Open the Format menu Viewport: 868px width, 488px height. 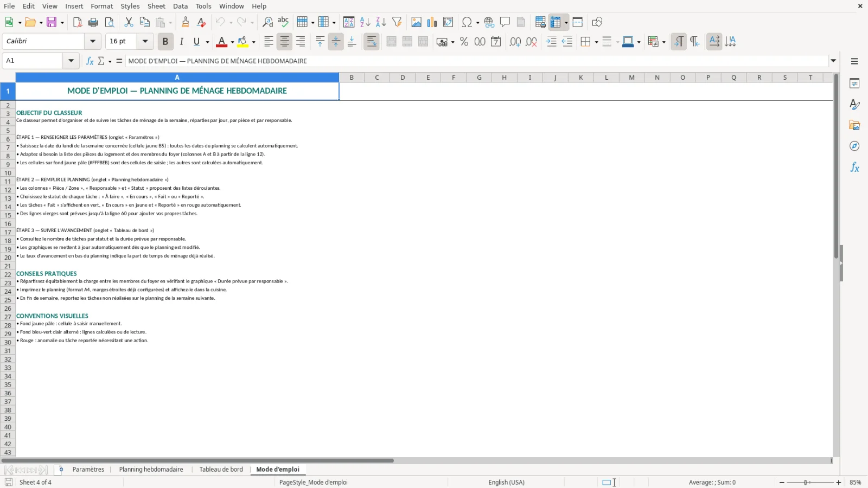click(102, 6)
